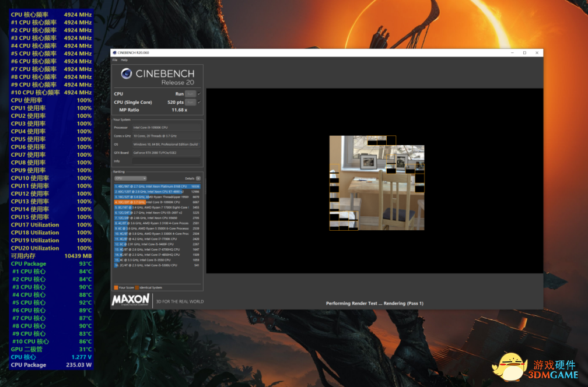The height and width of the screenshot is (387, 588).
Task: Click the Cores x GHz field
Action: (166, 136)
